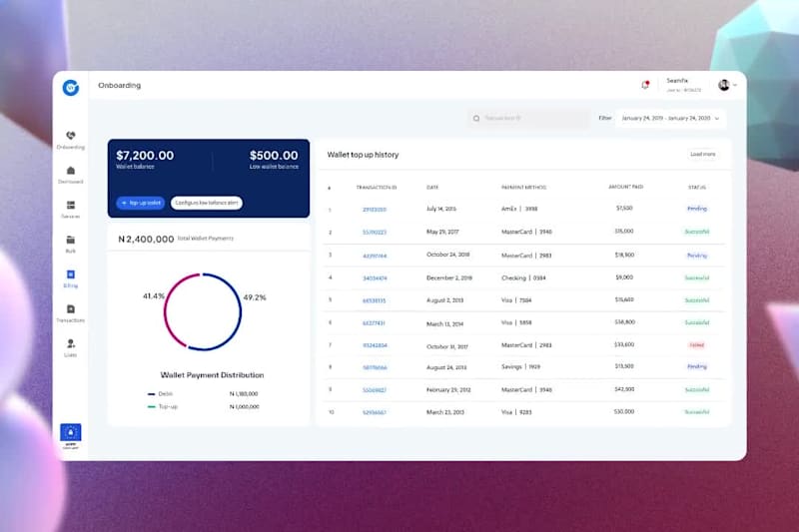Click the Transaction ID column header
The image size is (799, 532).
pyautogui.click(x=377, y=188)
